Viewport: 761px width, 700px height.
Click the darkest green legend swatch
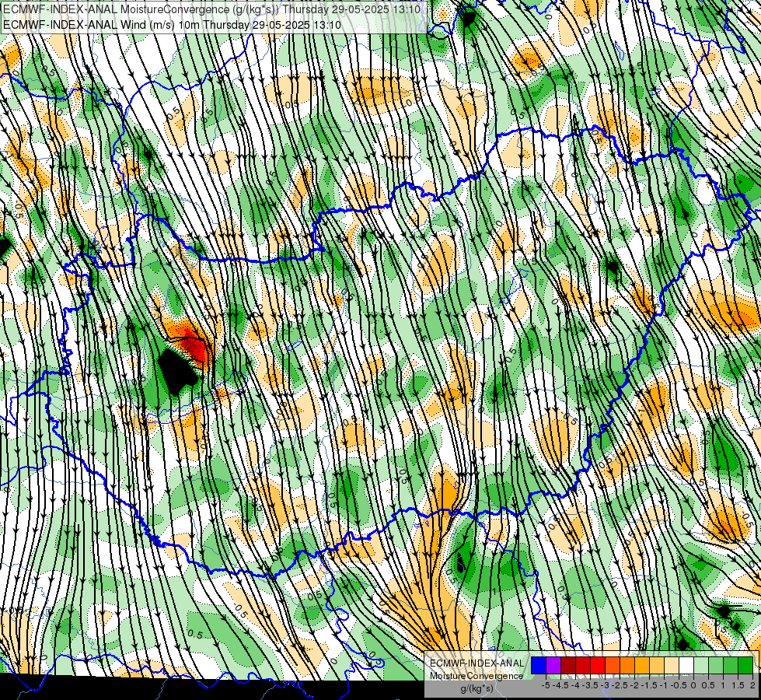coord(745,665)
